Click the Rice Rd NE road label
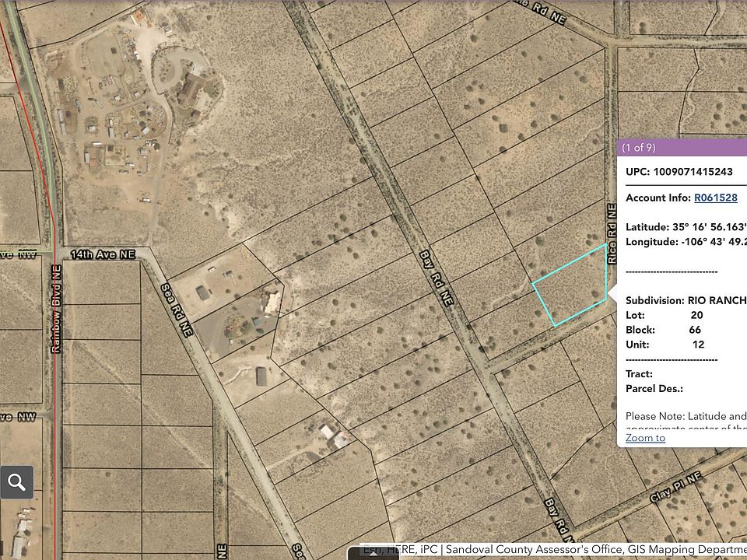This screenshot has width=747, height=560. pos(612,234)
